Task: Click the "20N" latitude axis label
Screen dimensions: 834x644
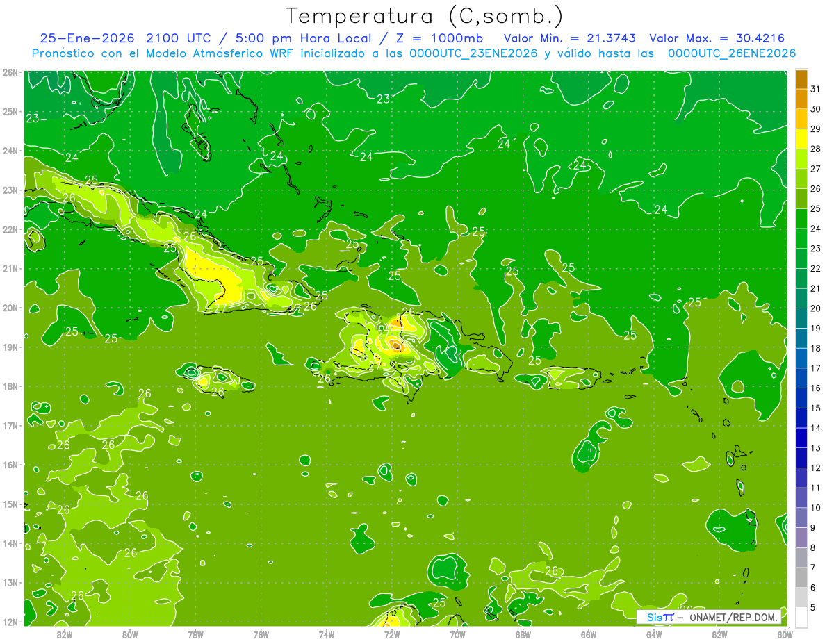Action: click(x=10, y=308)
